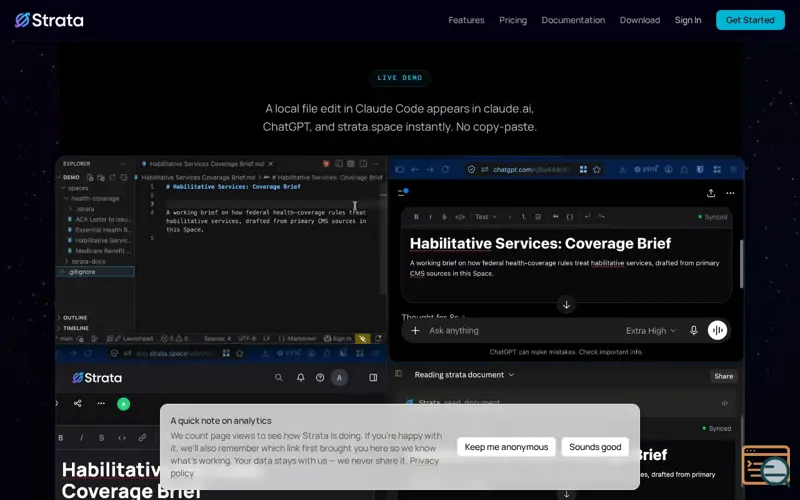This screenshot has height=500, width=800.
Task: Go to Documentation in top navigation
Action: click(573, 20)
